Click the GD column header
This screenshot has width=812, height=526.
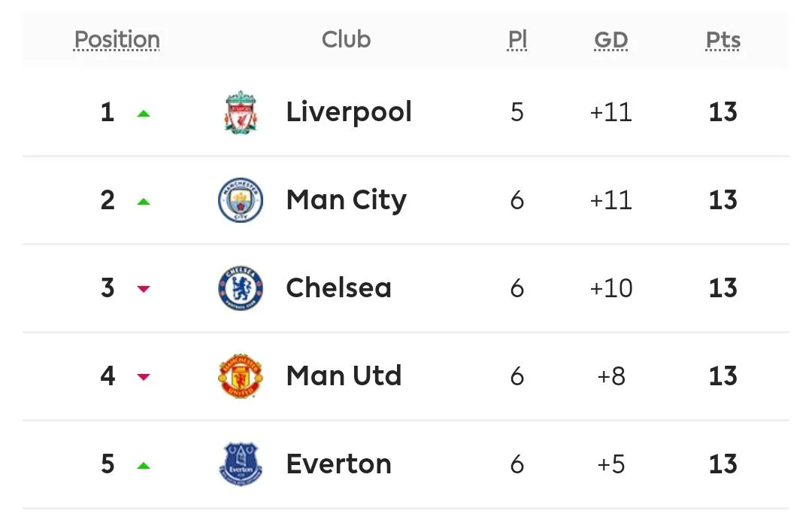coord(611,39)
